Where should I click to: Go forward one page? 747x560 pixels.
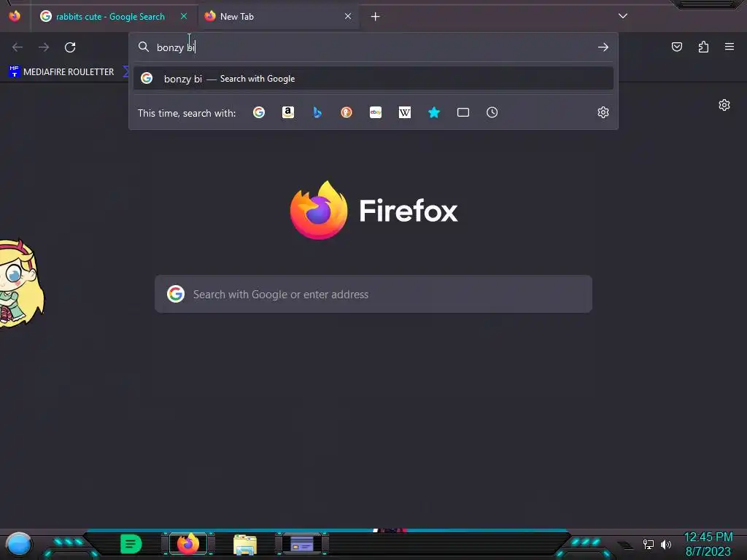(44, 47)
